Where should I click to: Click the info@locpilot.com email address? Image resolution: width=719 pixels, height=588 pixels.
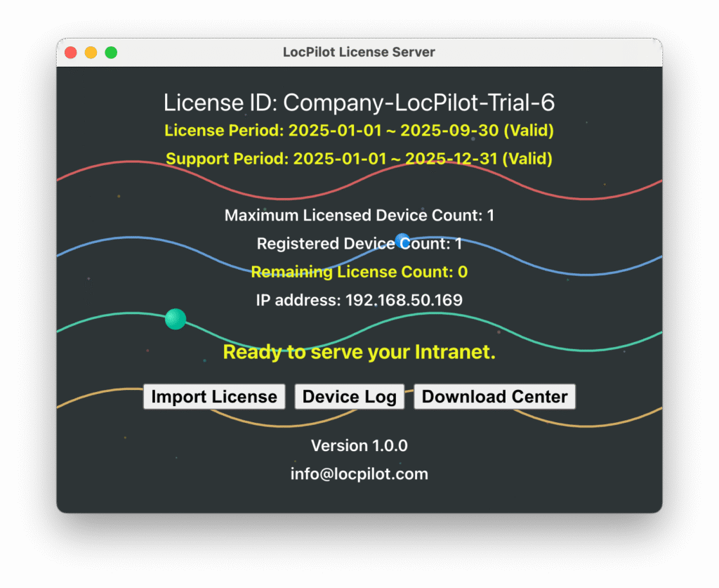359,474
